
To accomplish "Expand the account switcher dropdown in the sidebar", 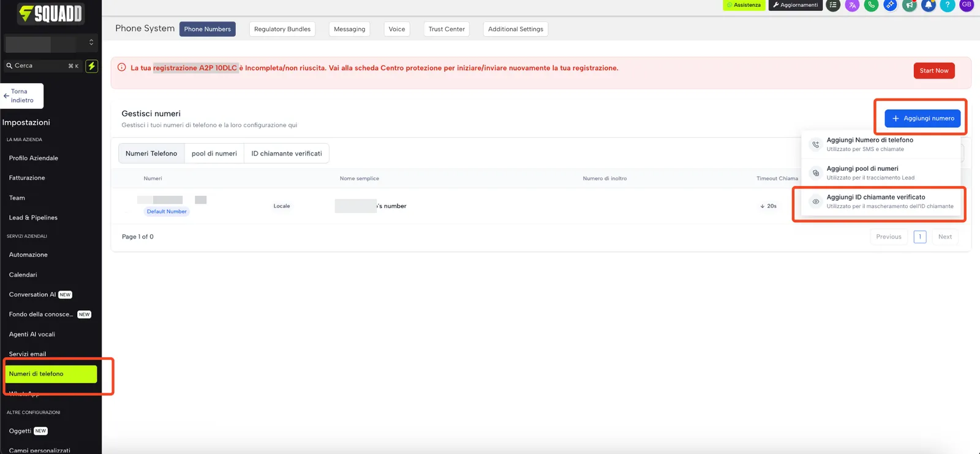I will pos(91,43).
